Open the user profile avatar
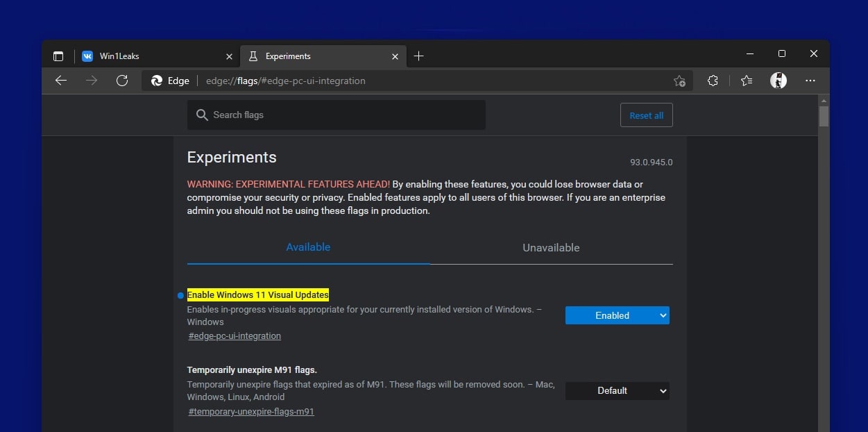 tap(778, 81)
